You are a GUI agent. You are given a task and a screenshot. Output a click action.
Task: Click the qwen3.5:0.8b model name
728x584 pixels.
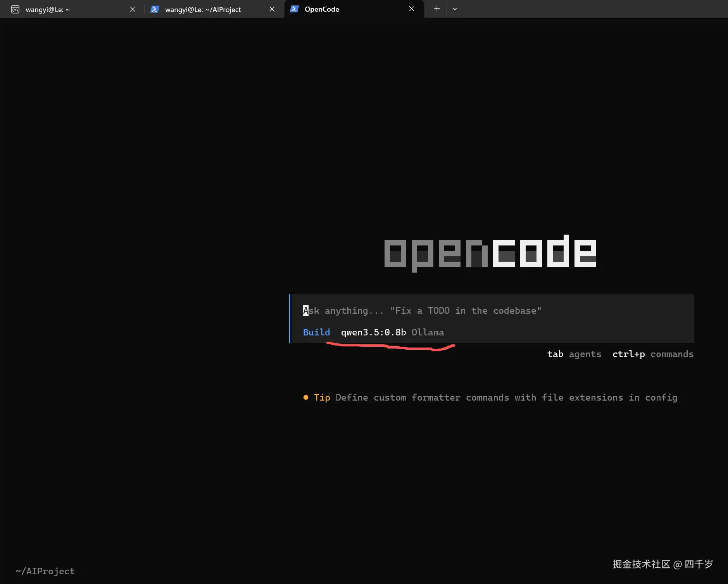373,332
